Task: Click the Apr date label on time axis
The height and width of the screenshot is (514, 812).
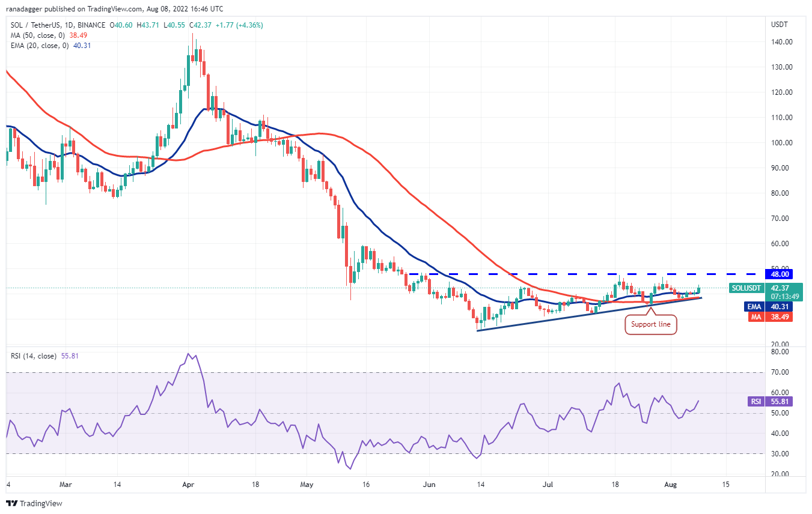Action: [188, 483]
